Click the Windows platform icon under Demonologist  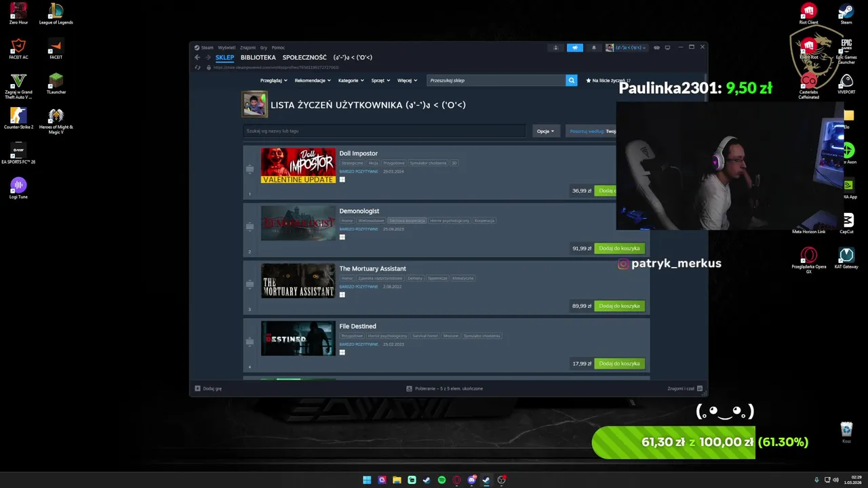point(342,237)
